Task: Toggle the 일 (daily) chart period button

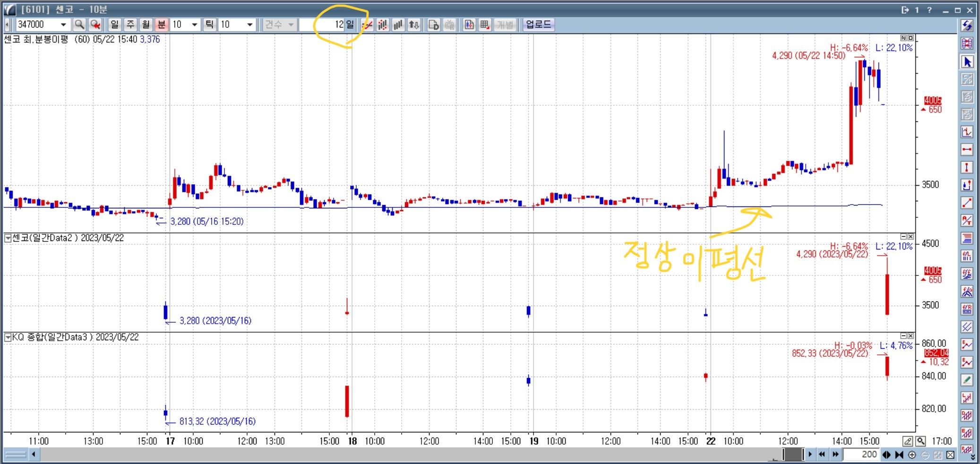Action: pos(114,25)
